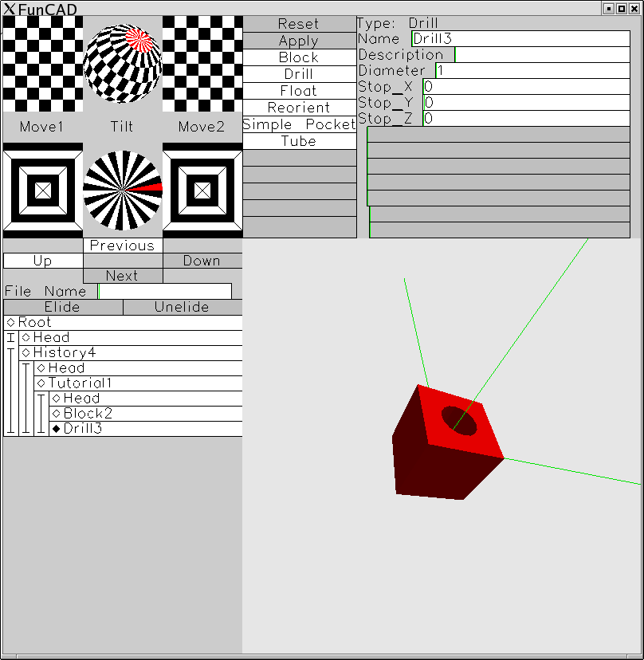Click the Move1 checkerboard pad
Screen dimensions: 644x660
(x=43, y=64)
